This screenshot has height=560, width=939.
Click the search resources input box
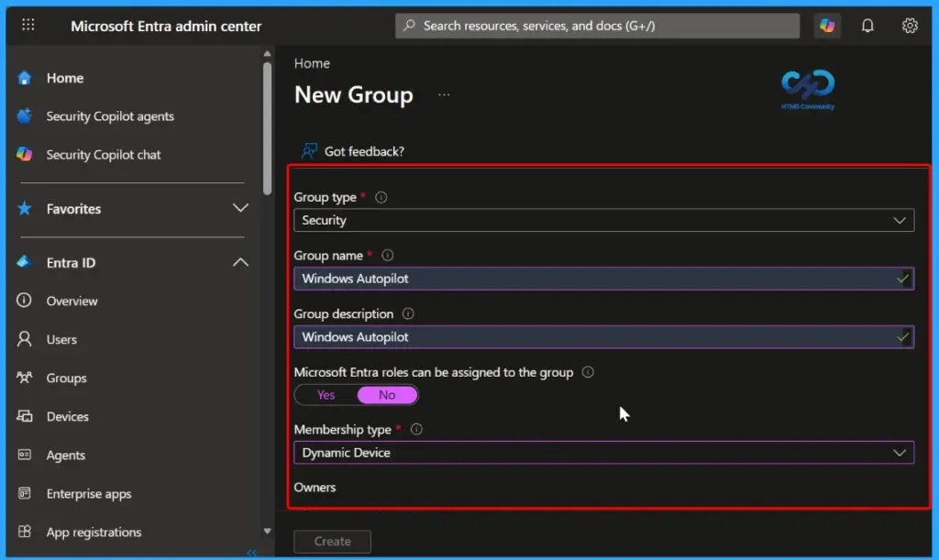pyautogui.click(x=597, y=26)
